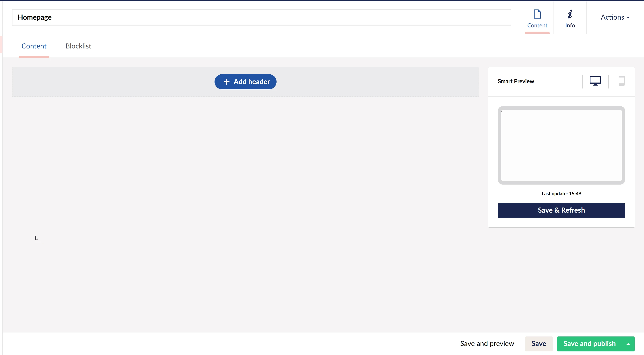Expand the Actions dropdown menu

[615, 17]
